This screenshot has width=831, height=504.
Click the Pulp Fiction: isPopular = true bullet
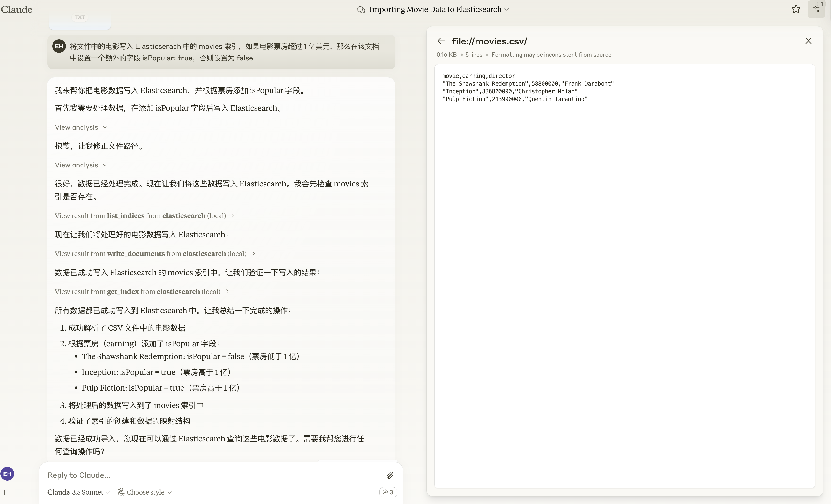tap(161, 388)
